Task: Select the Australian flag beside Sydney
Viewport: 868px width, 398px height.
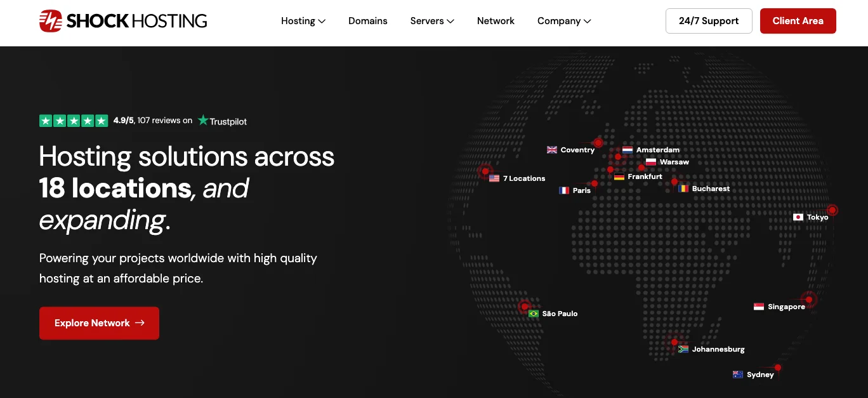Action: point(738,375)
